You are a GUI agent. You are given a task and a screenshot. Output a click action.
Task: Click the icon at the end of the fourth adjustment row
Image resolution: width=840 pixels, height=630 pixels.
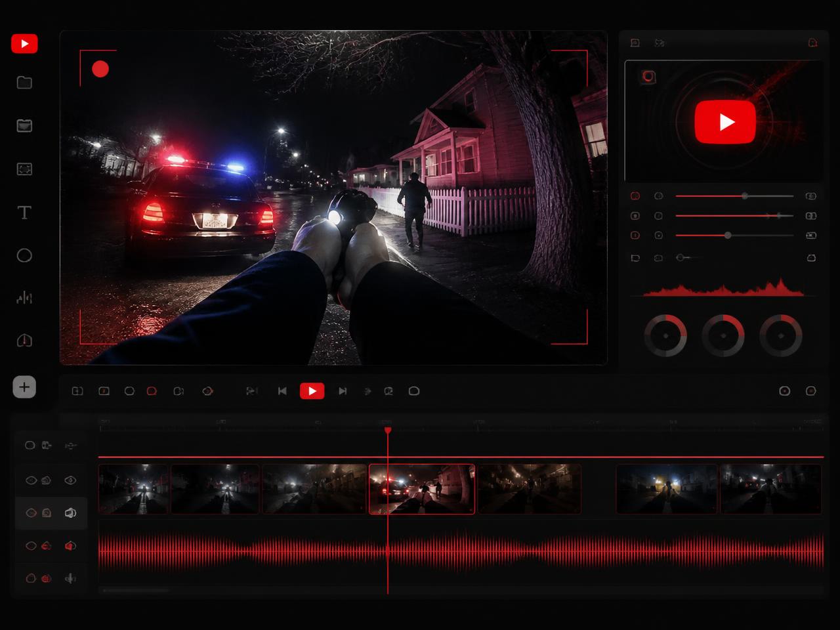pos(811,258)
